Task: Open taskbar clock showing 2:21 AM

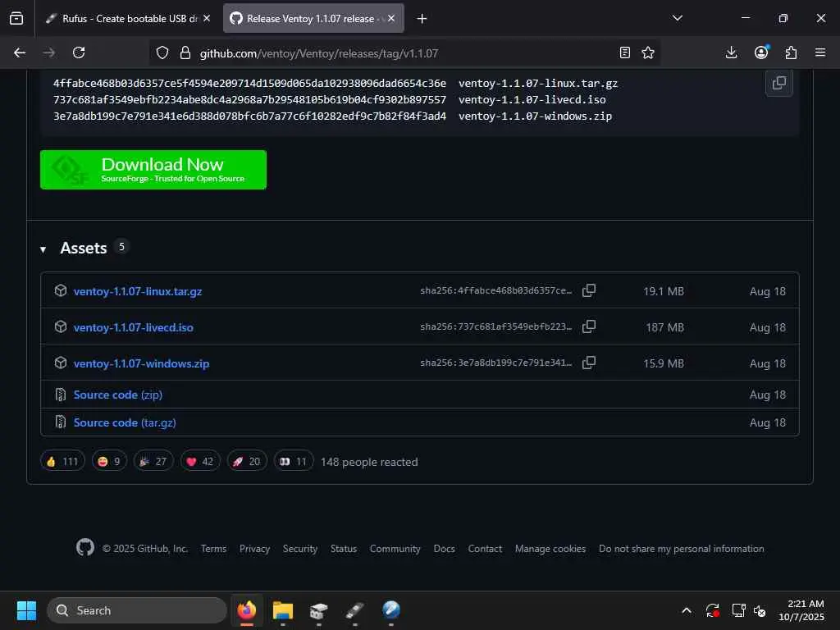Action: pyautogui.click(x=801, y=610)
